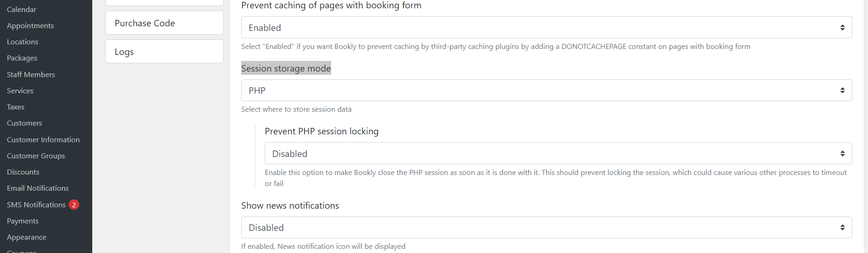Select Staff Members in the sidebar
Image resolution: width=868 pixels, height=253 pixels.
31,74
